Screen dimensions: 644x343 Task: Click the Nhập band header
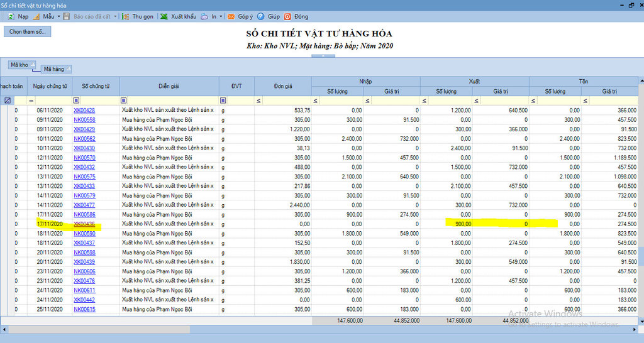(x=365, y=81)
